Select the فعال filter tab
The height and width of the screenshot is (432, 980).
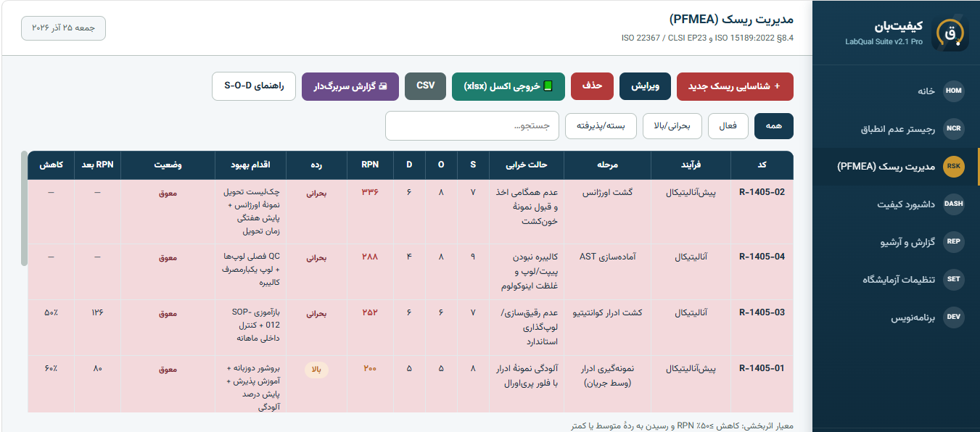(x=728, y=126)
